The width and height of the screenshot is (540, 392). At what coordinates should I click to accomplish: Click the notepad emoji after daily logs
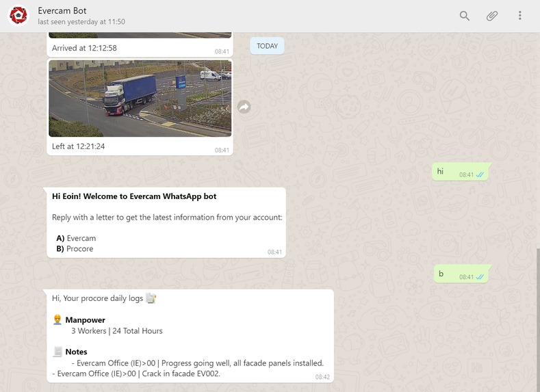(151, 298)
